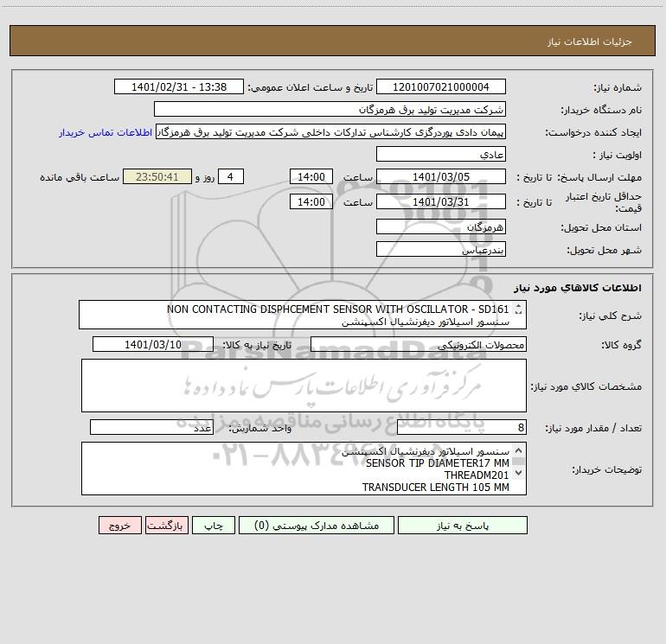Click the بازگشت back button
The width and height of the screenshot is (666, 644).
point(166,525)
